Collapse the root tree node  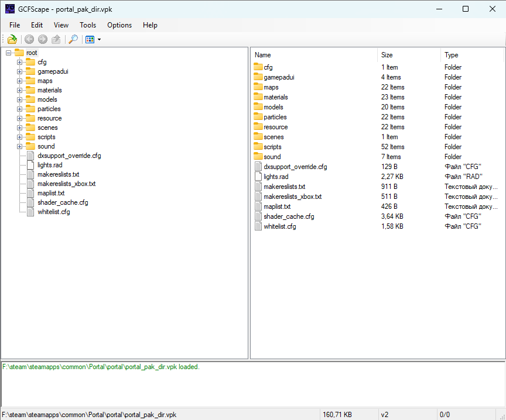[x=8, y=53]
